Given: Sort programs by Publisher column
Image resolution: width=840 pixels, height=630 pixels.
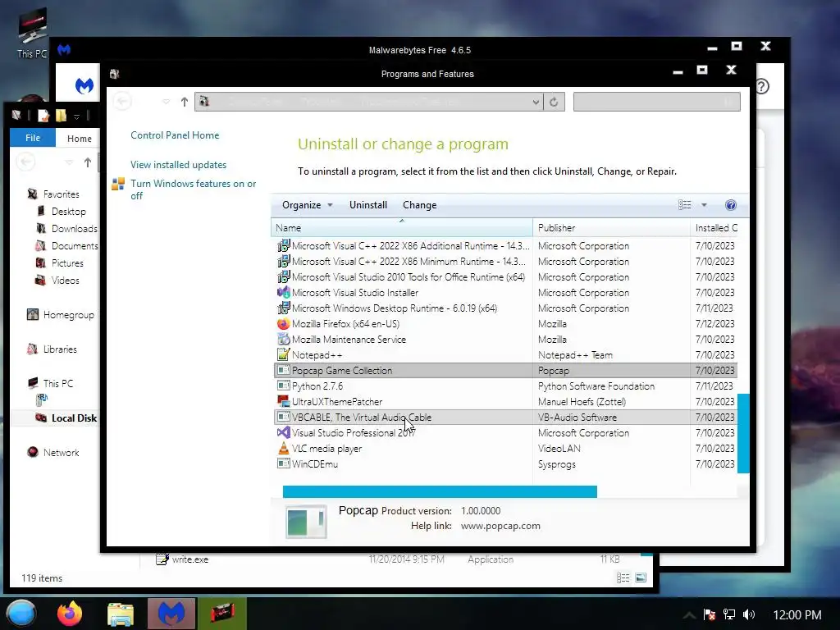Looking at the screenshot, I should [611, 228].
